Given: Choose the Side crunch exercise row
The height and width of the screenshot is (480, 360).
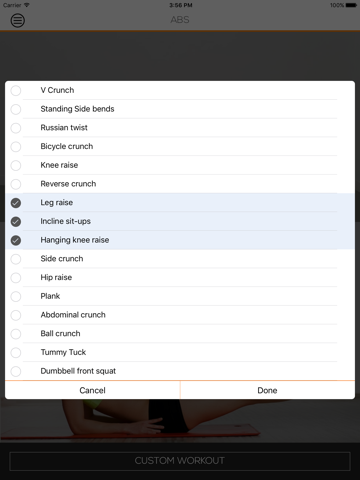Looking at the screenshot, I should click(x=180, y=259).
